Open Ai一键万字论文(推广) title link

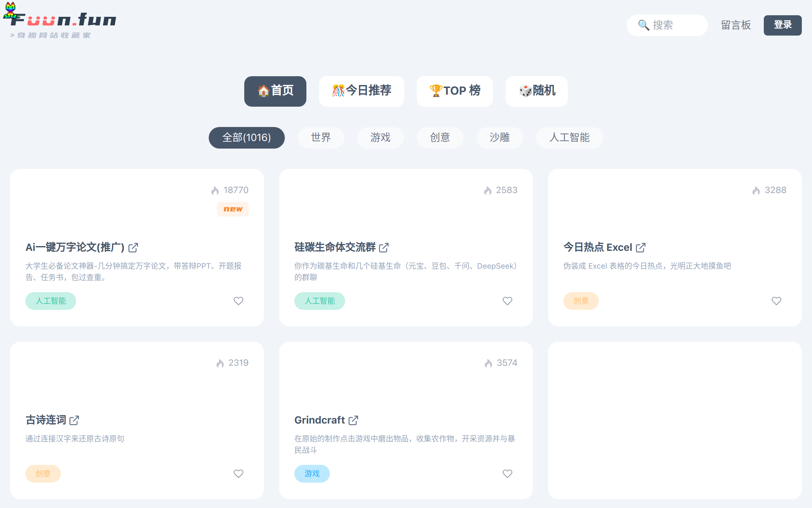[75, 247]
